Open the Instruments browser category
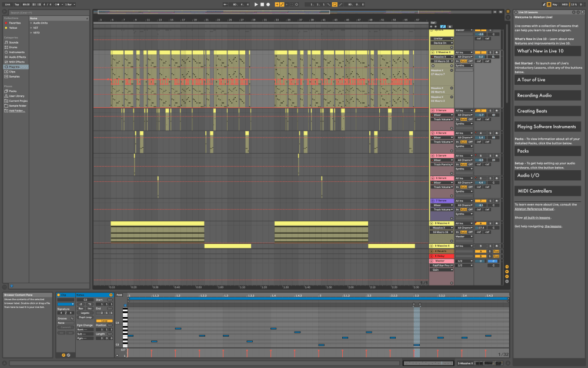Image resolution: width=588 pixels, height=368 pixels. [16, 52]
